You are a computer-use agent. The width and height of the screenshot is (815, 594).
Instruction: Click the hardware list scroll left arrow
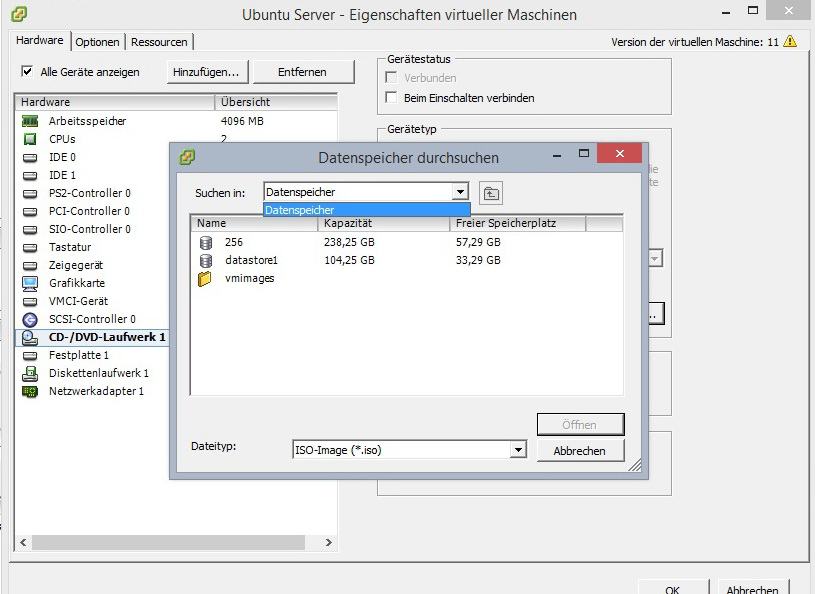(23, 543)
